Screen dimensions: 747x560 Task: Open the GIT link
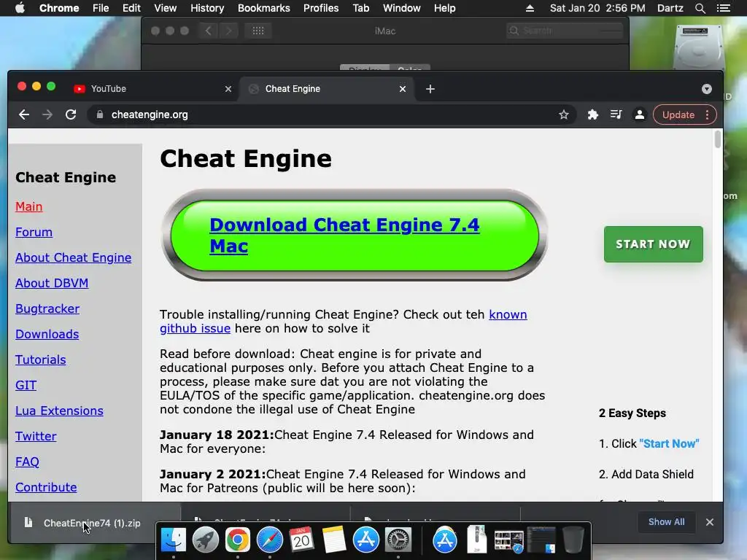(x=26, y=385)
